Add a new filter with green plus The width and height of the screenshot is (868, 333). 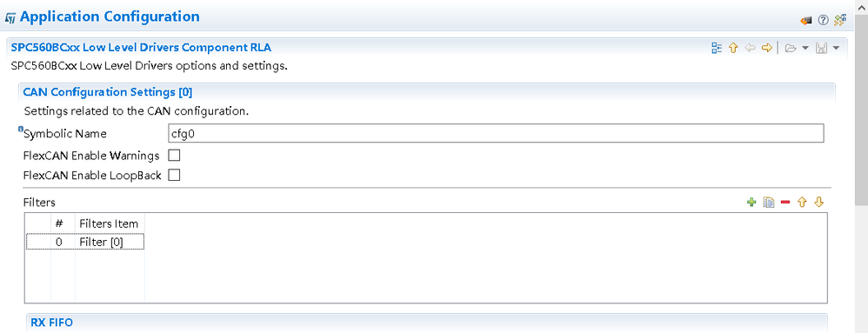tap(751, 203)
